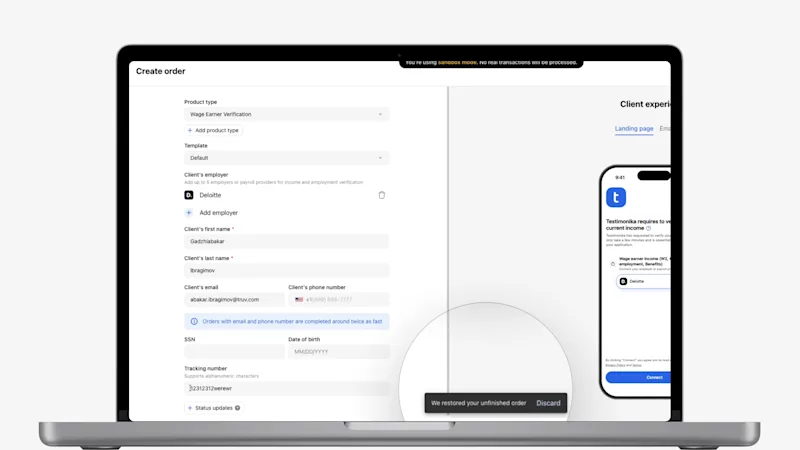800x450 pixels.
Task: Open the Template dropdown showing Default
Action: (x=286, y=158)
